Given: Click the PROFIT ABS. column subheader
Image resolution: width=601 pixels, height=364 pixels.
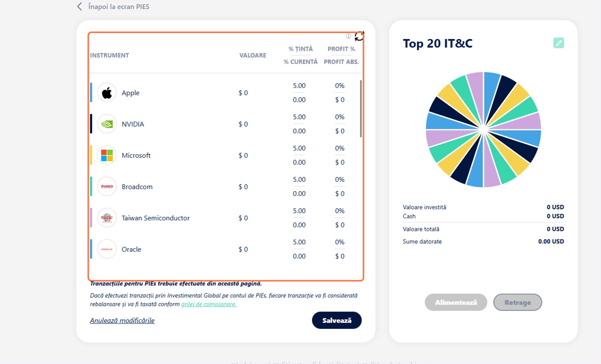Looking at the screenshot, I should (342, 62).
